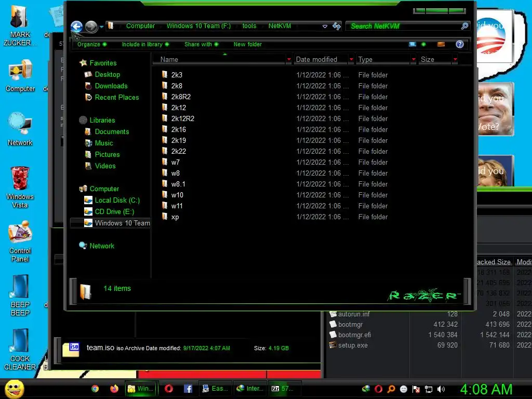Select the w7 folder
The image size is (532, 399).
(x=175, y=163)
